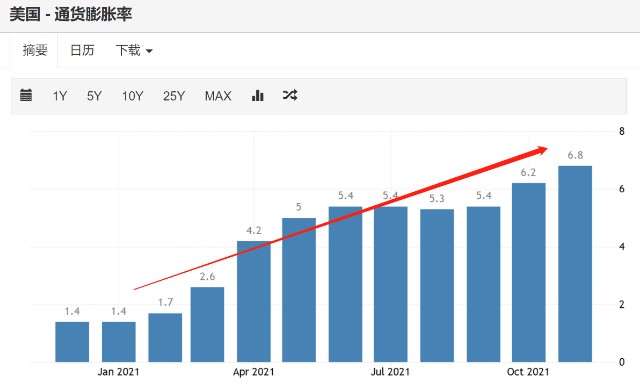Expand the 下载 dropdown menu
The image size is (640, 391).
pos(134,50)
